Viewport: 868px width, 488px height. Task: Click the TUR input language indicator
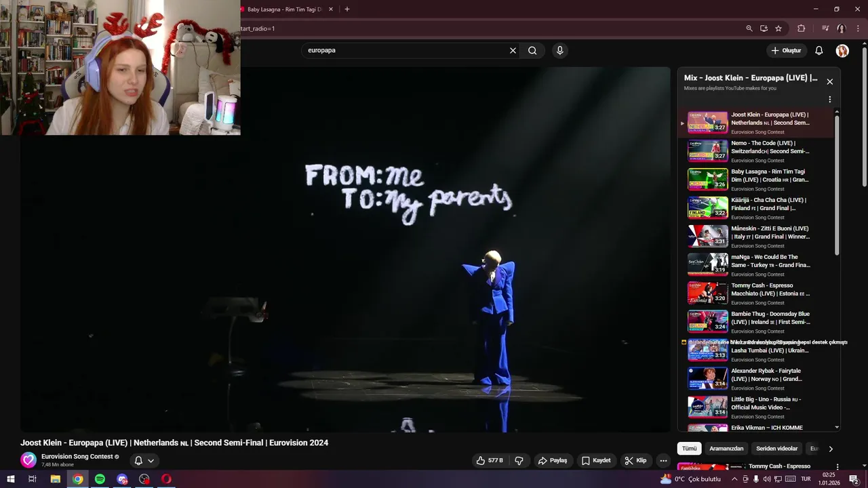pyautogui.click(x=806, y=479)
